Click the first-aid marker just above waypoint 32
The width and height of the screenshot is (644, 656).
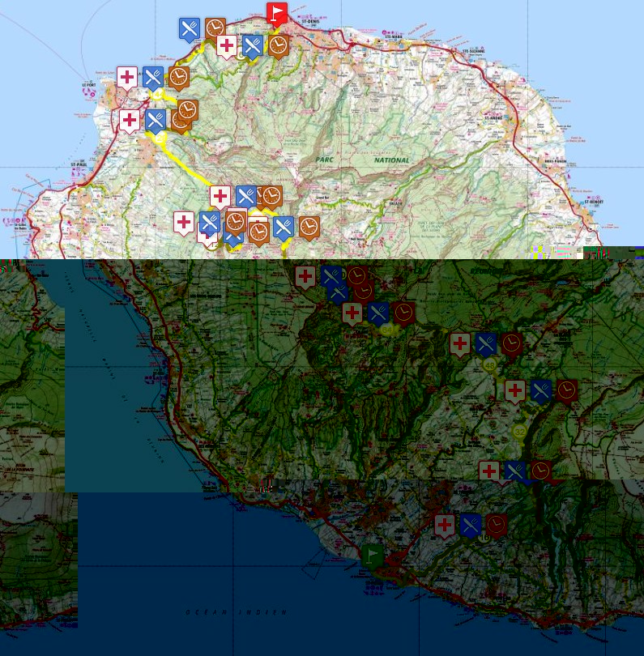515,392
